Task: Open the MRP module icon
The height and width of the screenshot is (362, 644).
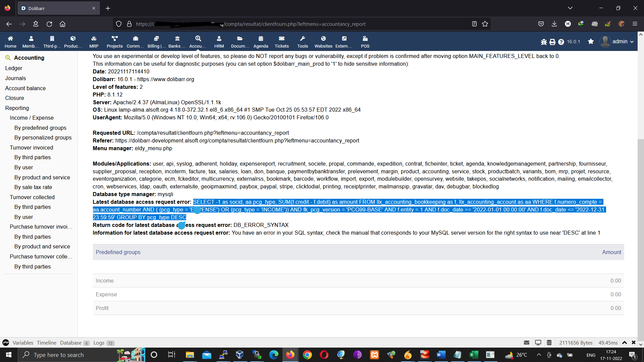Action: click(x=94, y=41)
